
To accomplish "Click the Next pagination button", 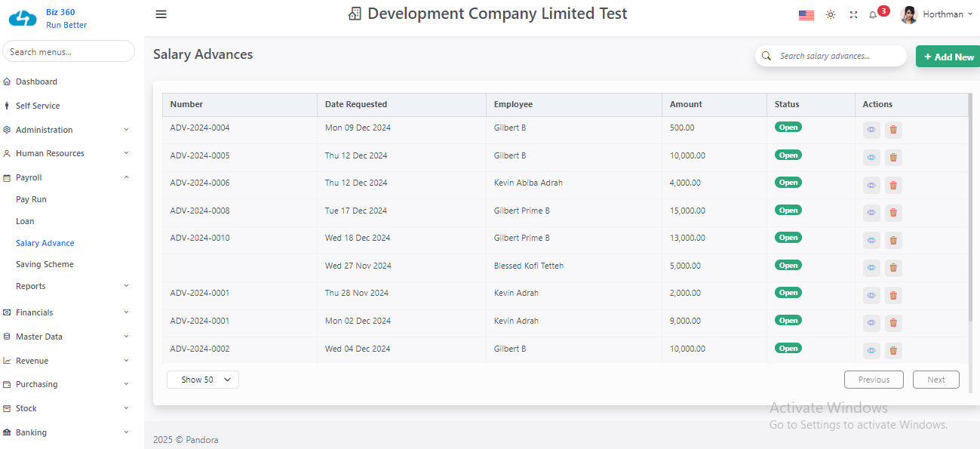I will point(935,380).
